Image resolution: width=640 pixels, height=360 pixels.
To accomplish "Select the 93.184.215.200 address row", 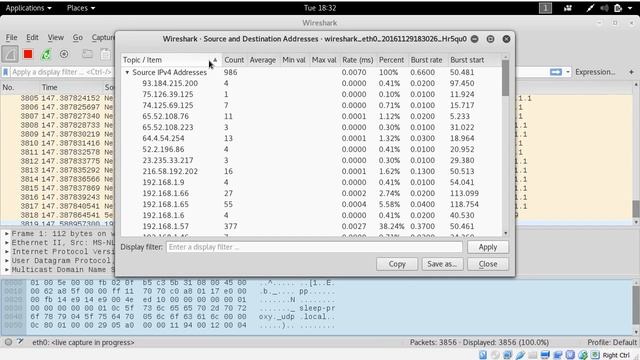I will point(311,83).
